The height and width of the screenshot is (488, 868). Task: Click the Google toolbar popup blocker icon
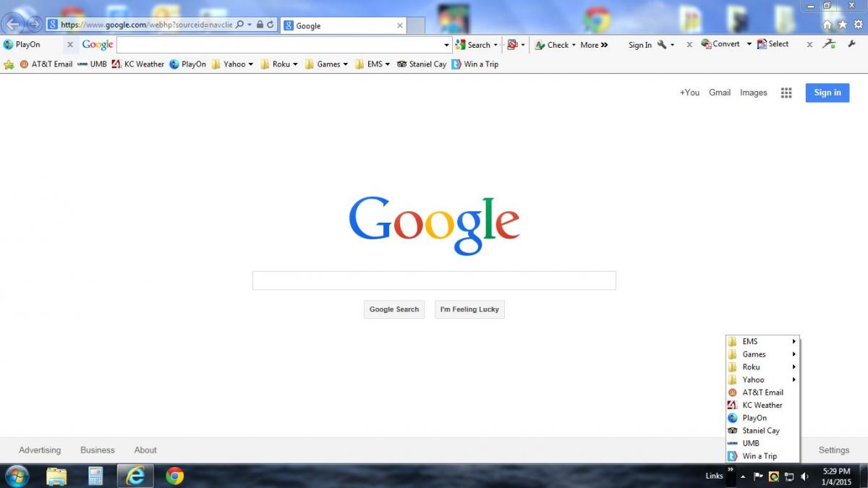(512, 45)
